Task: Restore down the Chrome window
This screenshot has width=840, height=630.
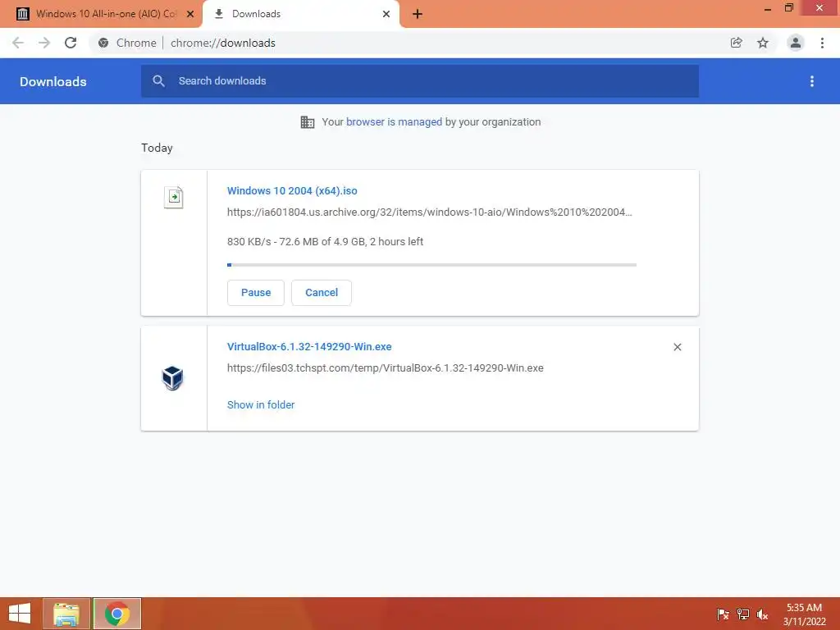Action: tap(789, 8)
